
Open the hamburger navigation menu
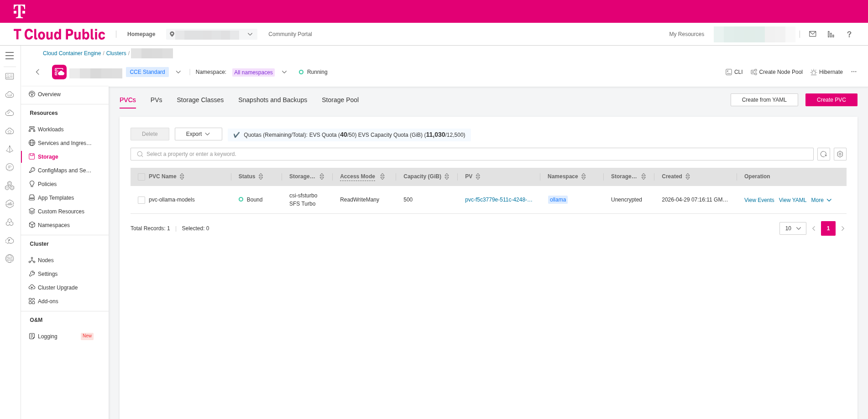pos(10,56)
